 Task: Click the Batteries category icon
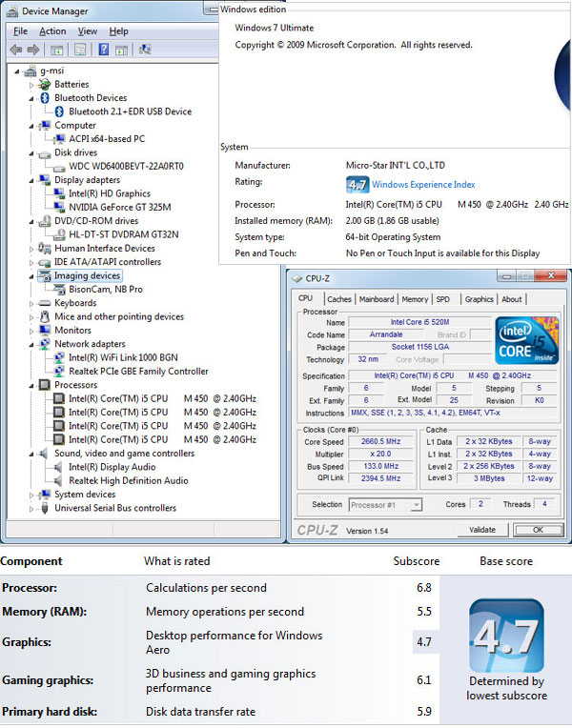click(x=45, y=84)
